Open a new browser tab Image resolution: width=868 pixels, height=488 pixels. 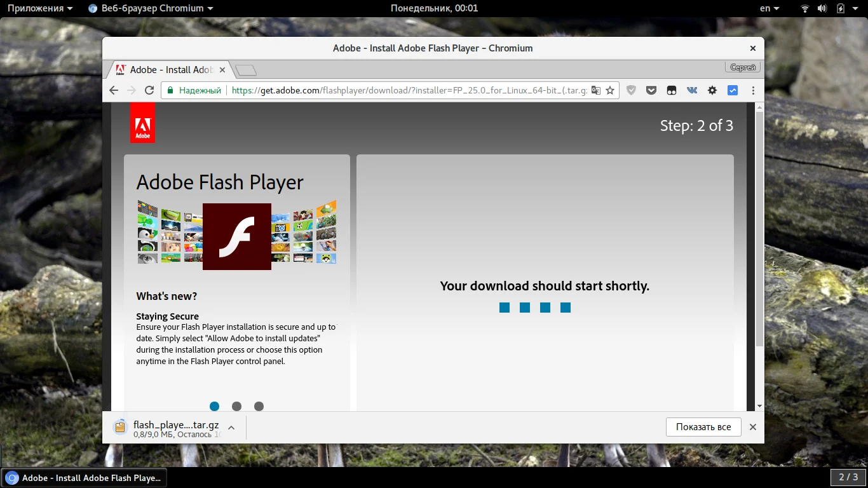[245, 70]
